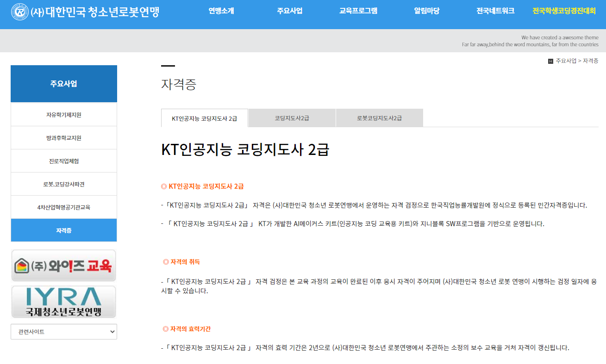Click the 'We have created a awesome theme' text
Viewport: 606px width, 364px height.
click(x=560, y=37)
